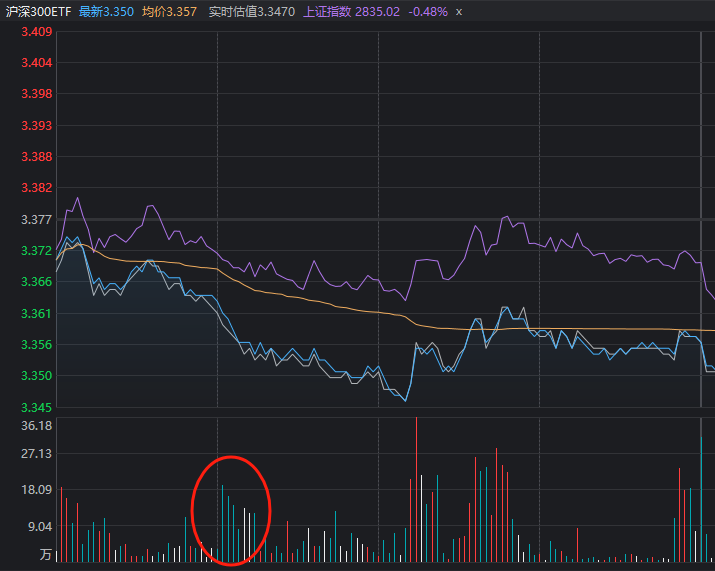The height and width of the screenshot is (571, 715).
Task: Click the 18.09 volume axis label
Action: point(37,489)
